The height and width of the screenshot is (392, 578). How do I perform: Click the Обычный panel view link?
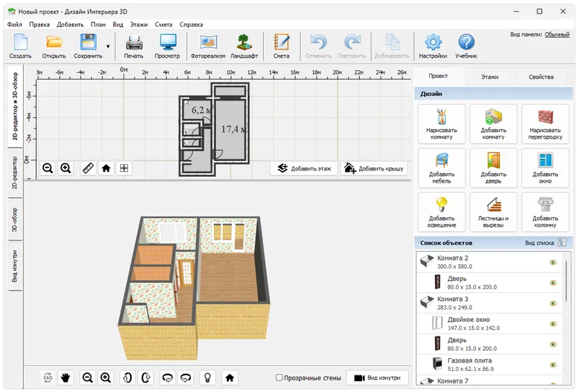pyautogui.click(x=556, y=34)
